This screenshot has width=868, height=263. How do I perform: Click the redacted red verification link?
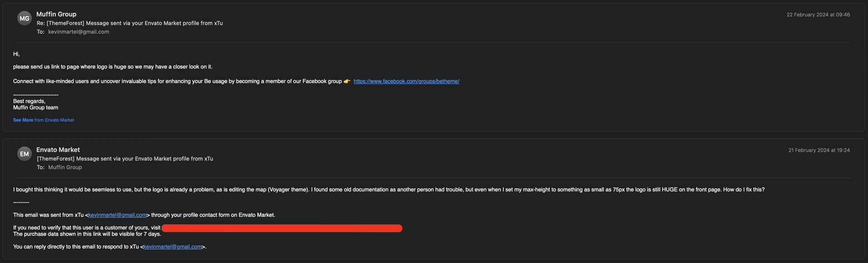pos(282,228)
